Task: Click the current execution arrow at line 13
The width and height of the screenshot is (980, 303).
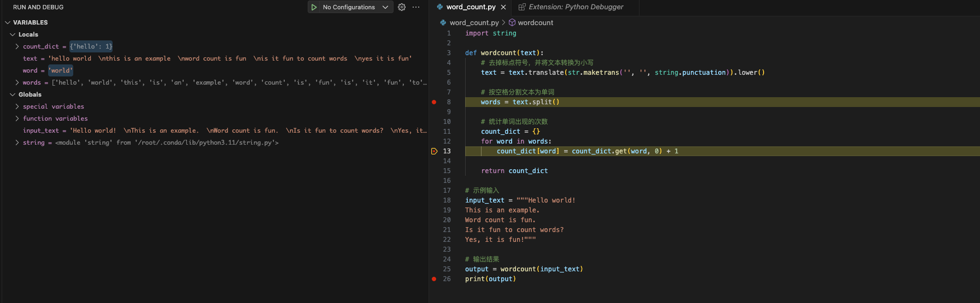Action: pyautogui.click(x=435, y=151)
